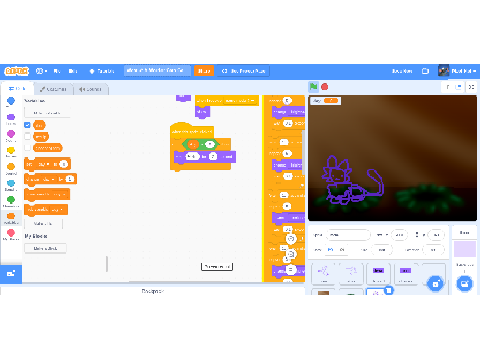The height and width of the screenshot is (360, 480).
Task: Uncheck the first variable's monitor checkbox
Action: [x=27, y=125]
